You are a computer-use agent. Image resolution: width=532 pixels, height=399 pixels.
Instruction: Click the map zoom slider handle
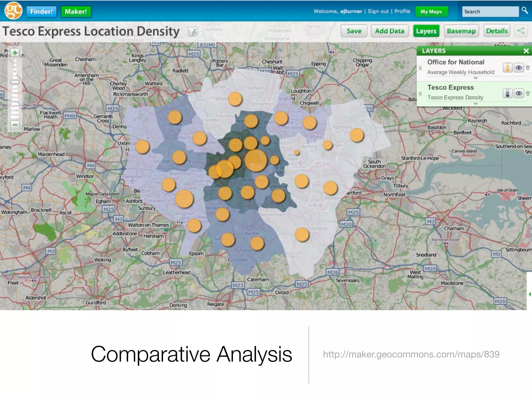15,82
